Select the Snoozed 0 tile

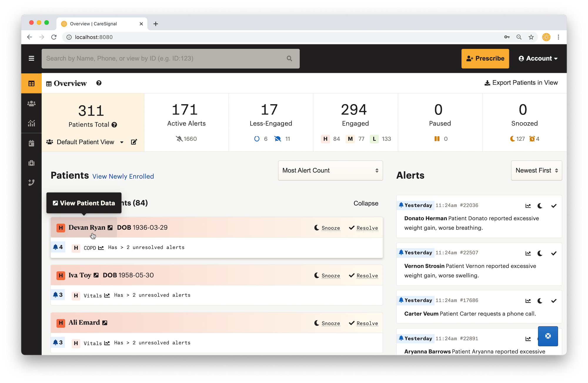coord(524,122)
